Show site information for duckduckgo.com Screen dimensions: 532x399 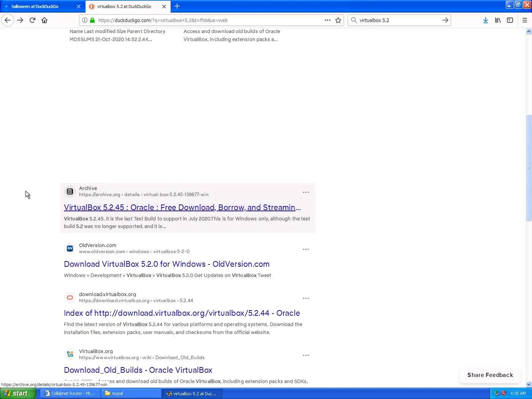(85, 20)
